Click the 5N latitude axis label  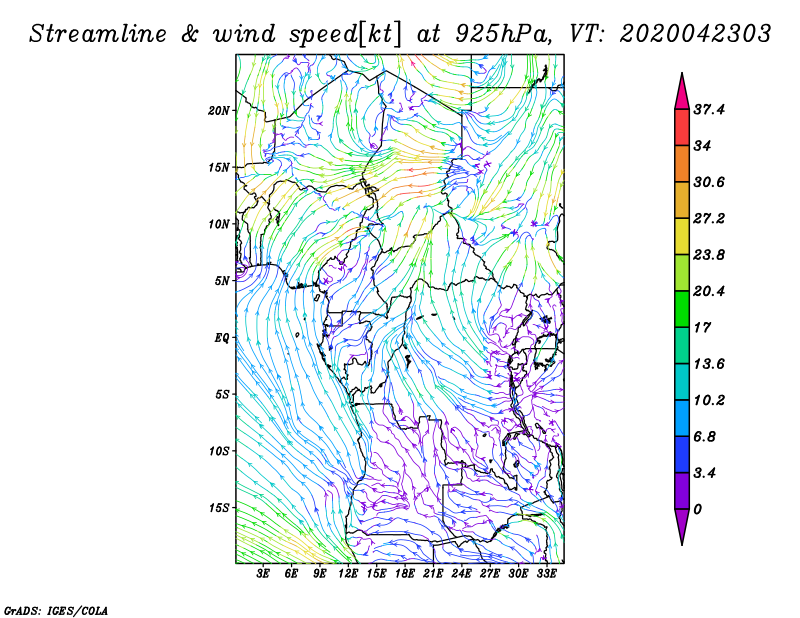pos(222,281)
